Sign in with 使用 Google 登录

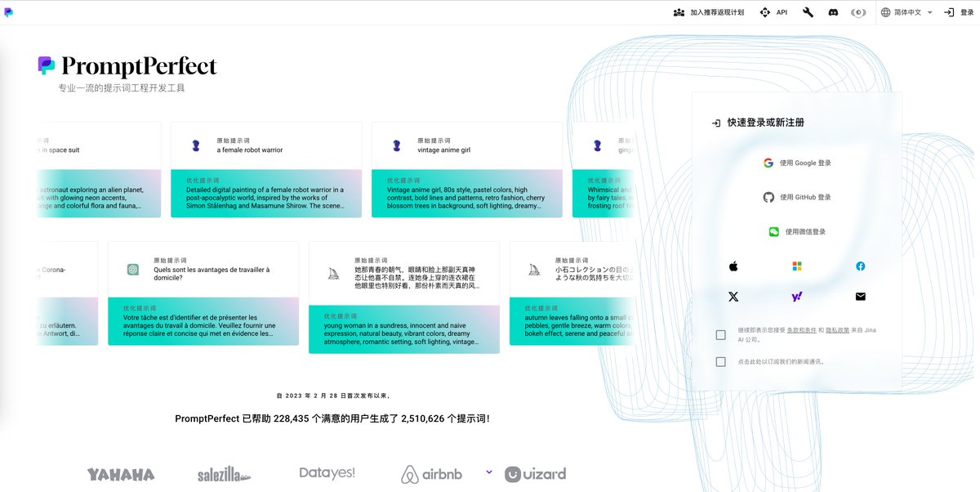pyautogui.click(x=797, y=163)
